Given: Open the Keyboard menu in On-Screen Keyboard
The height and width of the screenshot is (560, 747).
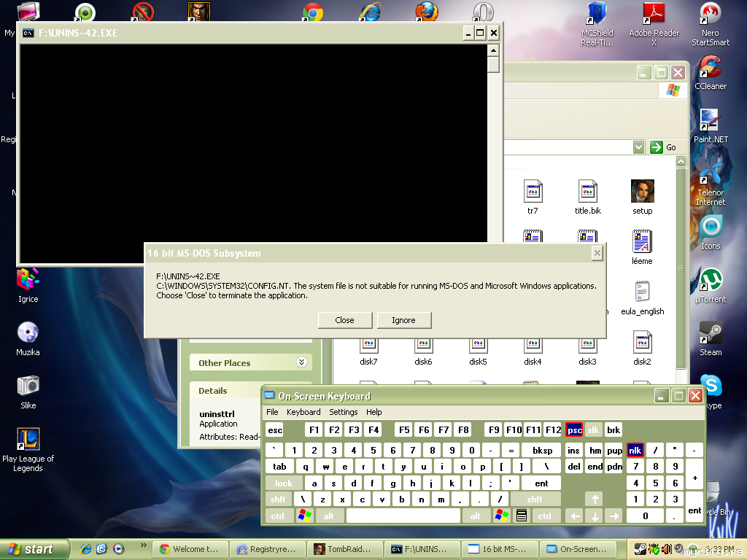Looking at the screenshot, I should tap(303, 412).
